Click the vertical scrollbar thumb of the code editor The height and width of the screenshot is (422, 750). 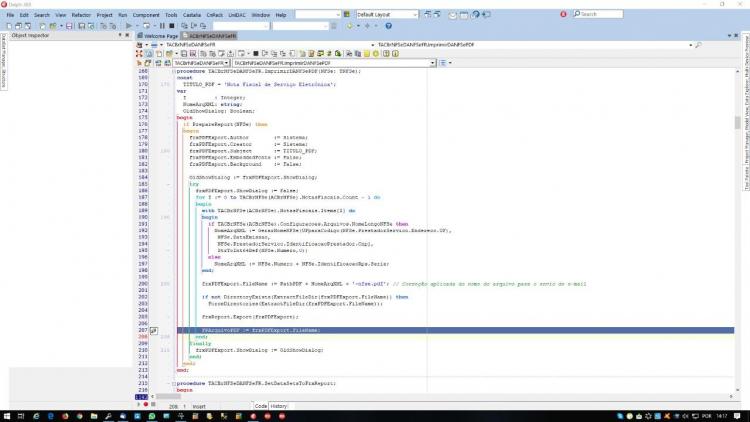tap(738, 122)
